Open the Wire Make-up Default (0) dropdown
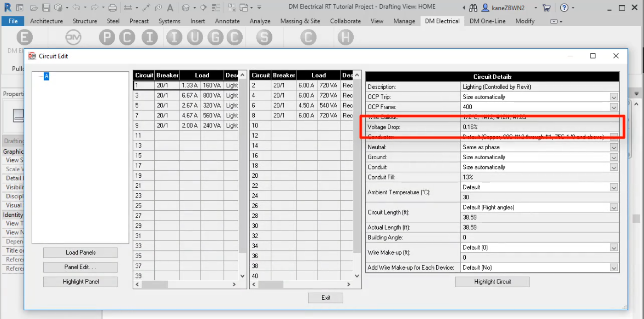644x319 pixels. click(614, 248)
